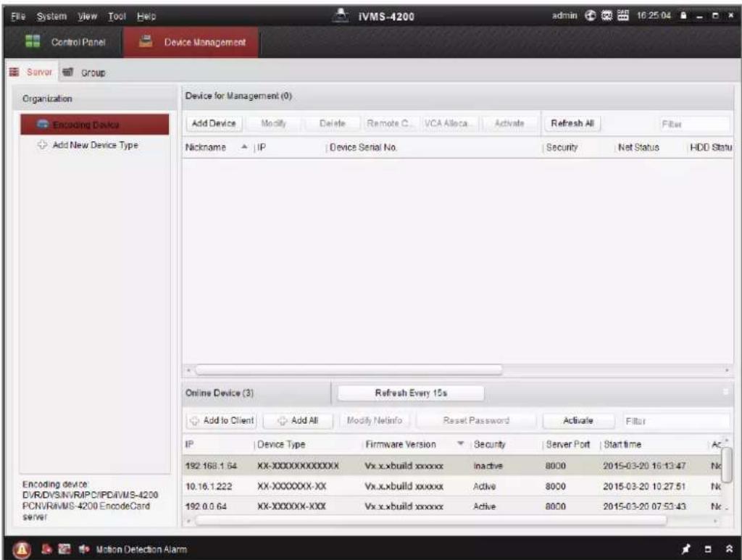Switch to the Server tab
This screenshot has width=742, height=560.
32,72
